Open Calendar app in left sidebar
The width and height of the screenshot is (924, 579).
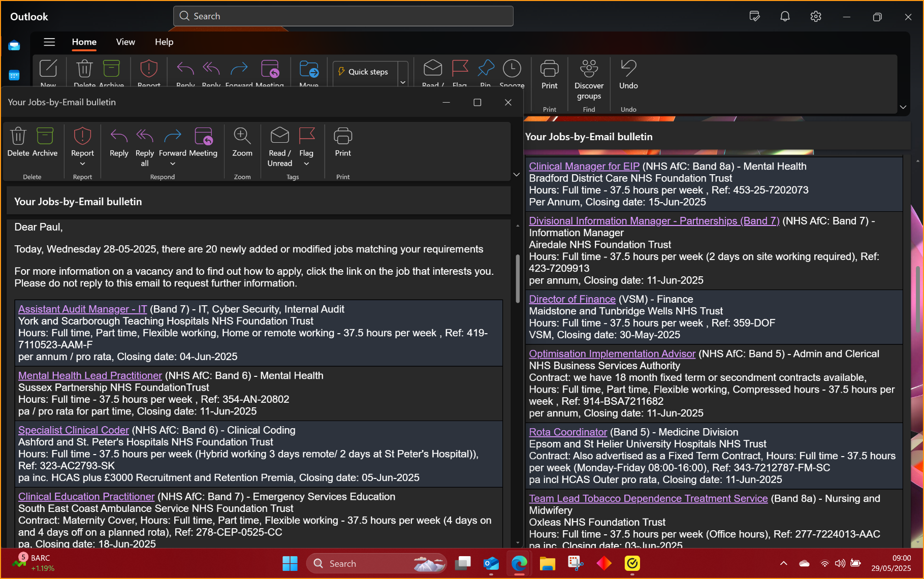click(14, 75)
